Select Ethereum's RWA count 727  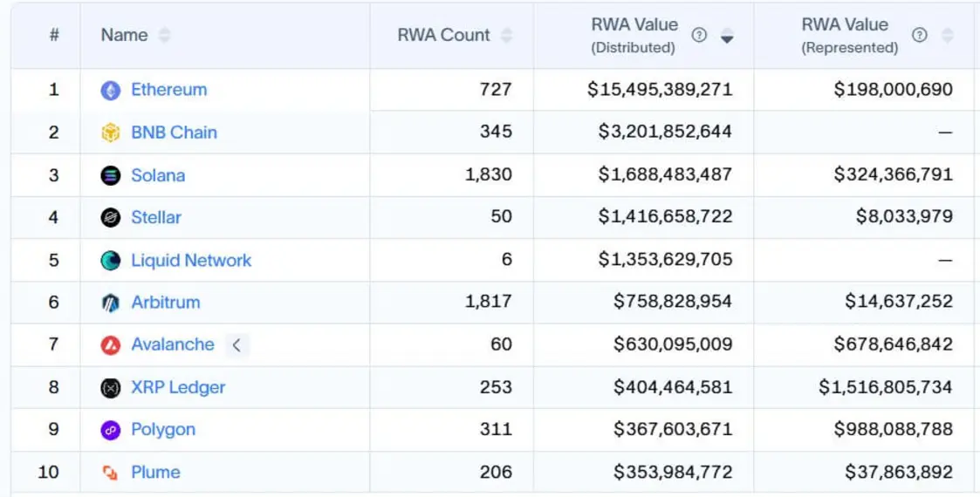click(x=497, y=90)
